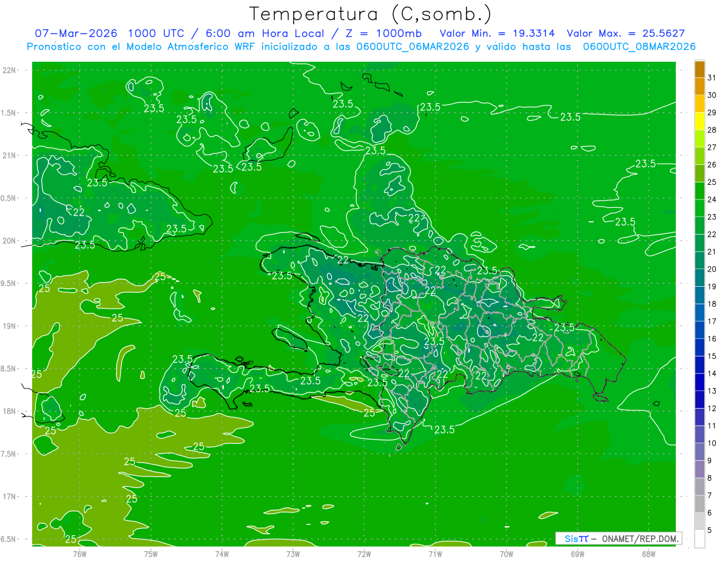The width and height of the screenshot is (728, 562).
Task: Click the '22N' latitude axis label
Action: coord(10,70)
